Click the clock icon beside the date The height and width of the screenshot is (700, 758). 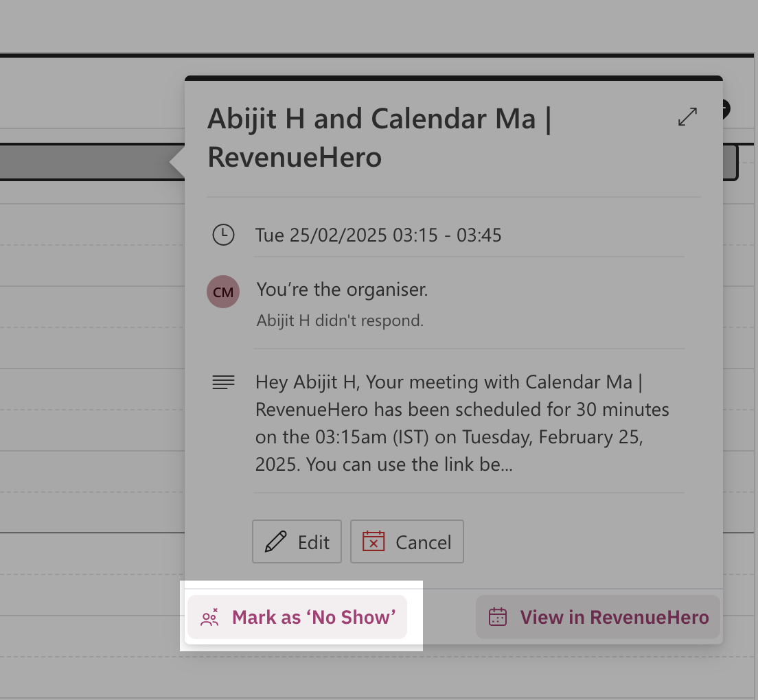coord(223,235)
